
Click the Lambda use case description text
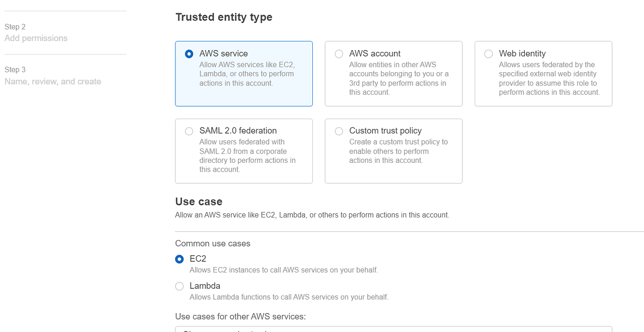tap(289, 297)
